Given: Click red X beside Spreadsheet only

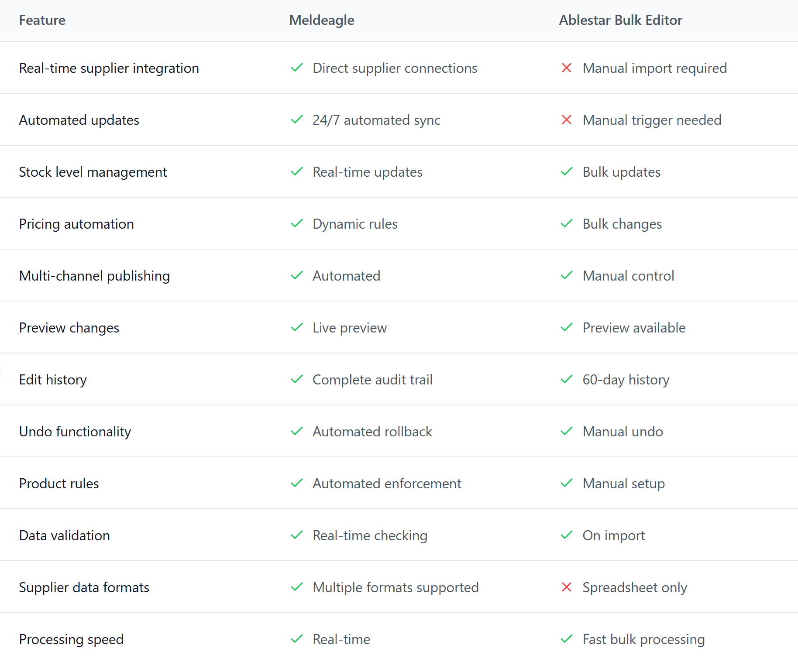Looking at the screenshot, I should coord(567,587).
